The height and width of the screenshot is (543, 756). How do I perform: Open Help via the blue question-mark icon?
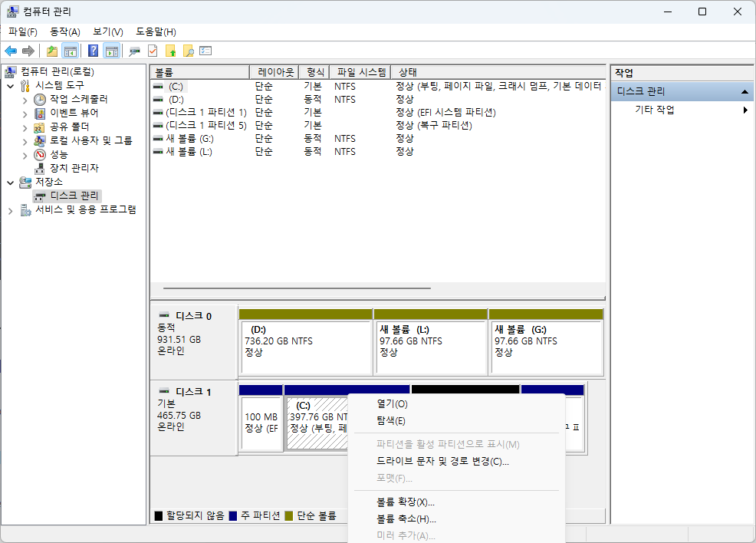[x=93, y=51]
